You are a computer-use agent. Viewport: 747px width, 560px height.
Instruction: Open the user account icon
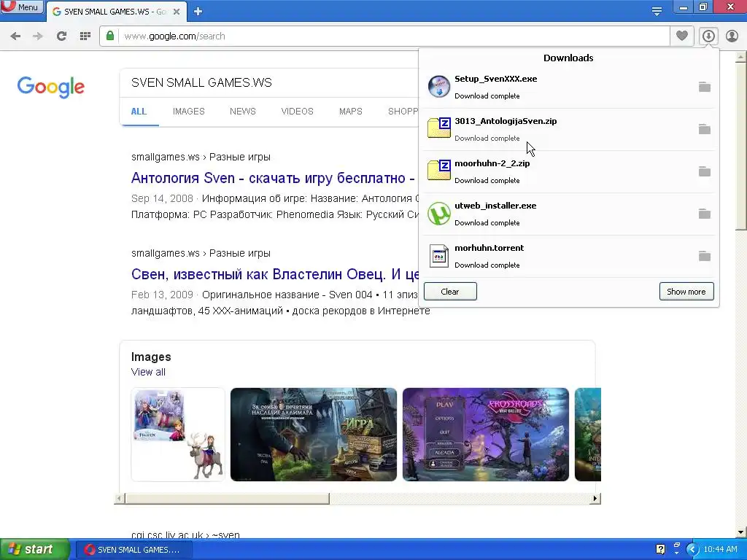[x=732, y=36]
